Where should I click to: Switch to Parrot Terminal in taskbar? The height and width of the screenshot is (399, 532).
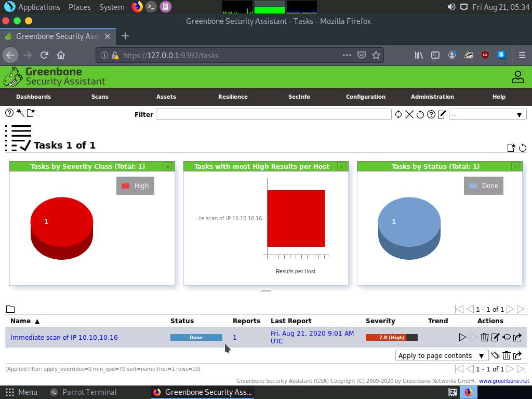click(x=84, y=392)
